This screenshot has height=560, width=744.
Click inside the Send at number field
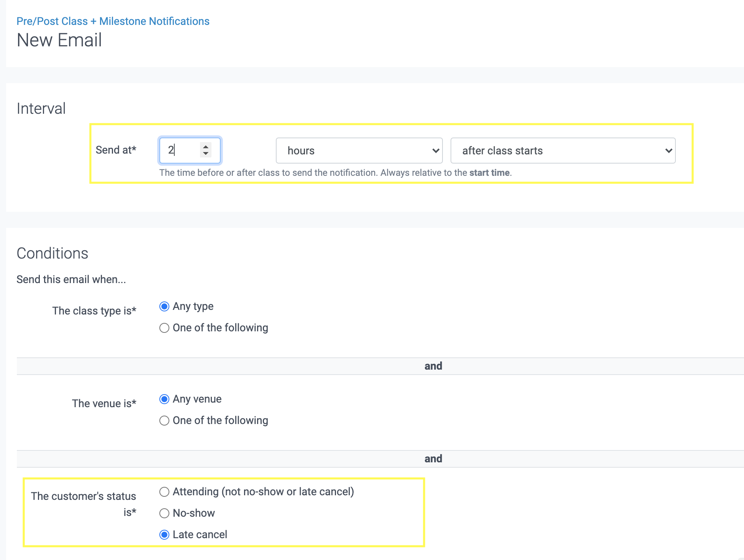[x=181, y=150]
